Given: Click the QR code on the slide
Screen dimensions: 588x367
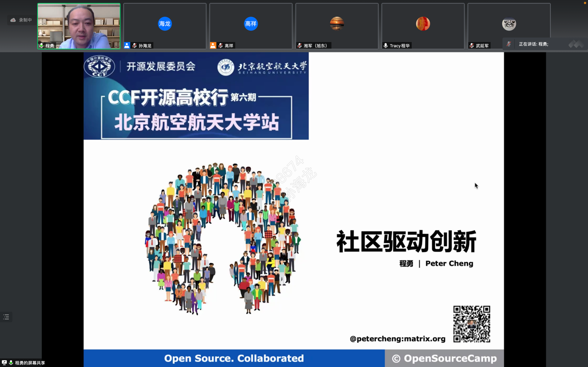Looking at the screenshot, I should 472,324.
